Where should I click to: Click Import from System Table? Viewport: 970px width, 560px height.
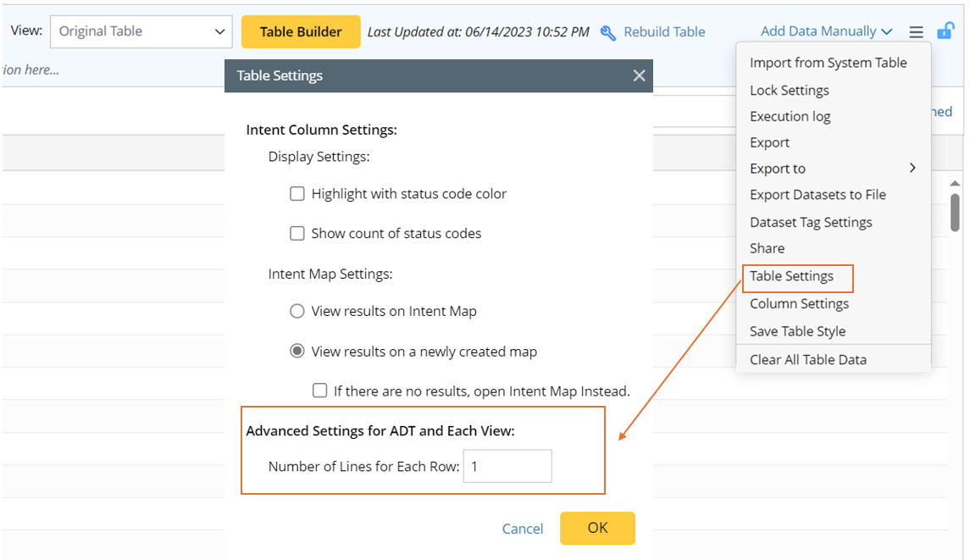pyautogui.click(x=828, y=63)
